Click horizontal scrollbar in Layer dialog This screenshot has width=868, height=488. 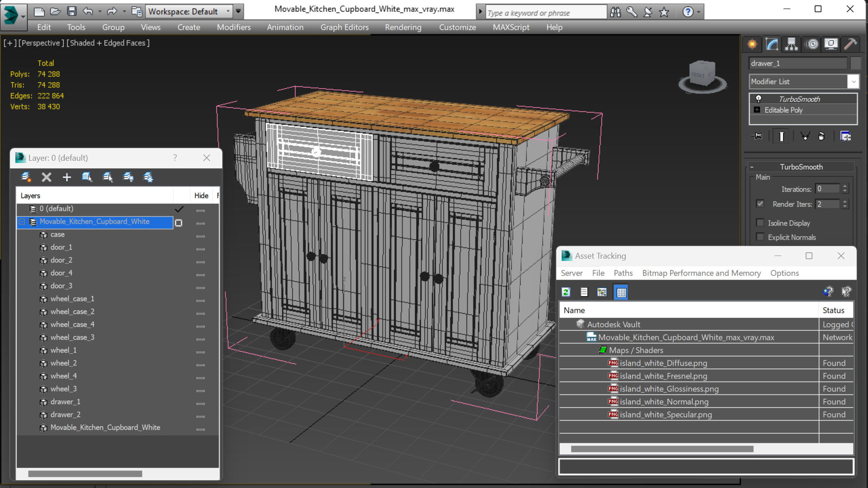point(85,474)
